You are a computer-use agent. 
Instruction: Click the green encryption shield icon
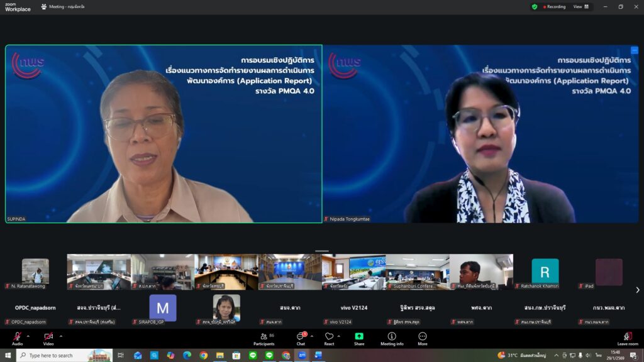(x=535, y=7)
